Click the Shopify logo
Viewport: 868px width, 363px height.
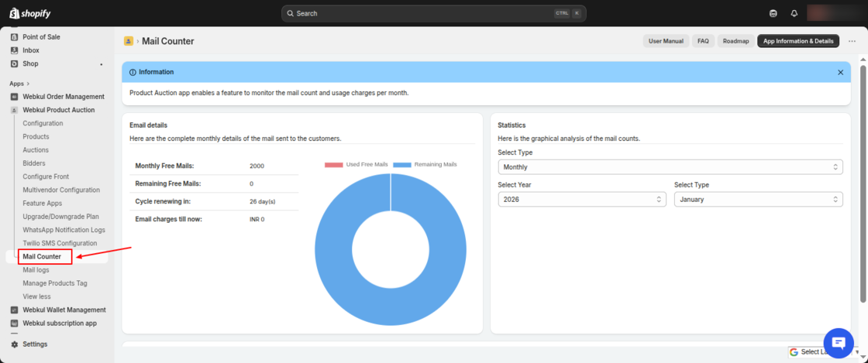(x=30, y=12)
